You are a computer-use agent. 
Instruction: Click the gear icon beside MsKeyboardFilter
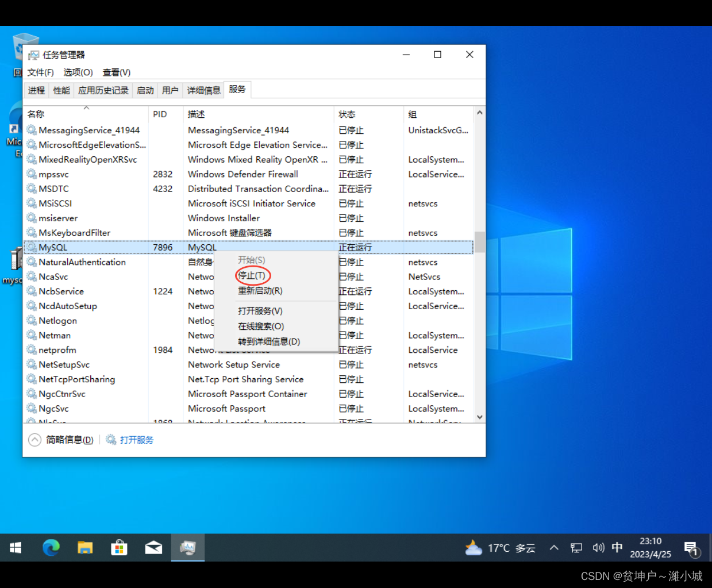click(32, 233)
